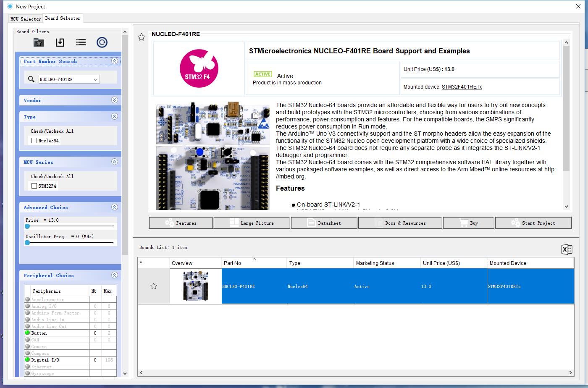The image size is (588, 388).
Task: Click the Docs & Resources button
Action: 400,223
